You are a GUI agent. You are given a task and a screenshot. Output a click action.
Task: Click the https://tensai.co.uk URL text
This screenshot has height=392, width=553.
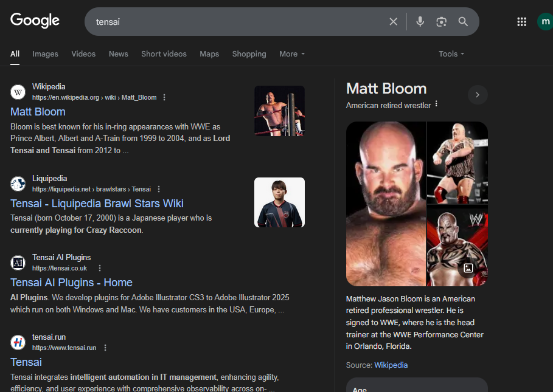[60, 269]
